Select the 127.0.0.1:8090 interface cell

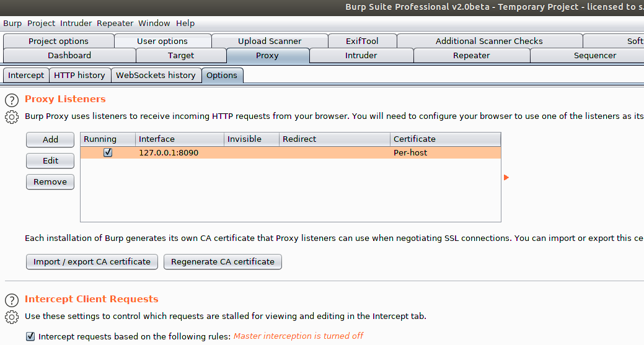180,152
